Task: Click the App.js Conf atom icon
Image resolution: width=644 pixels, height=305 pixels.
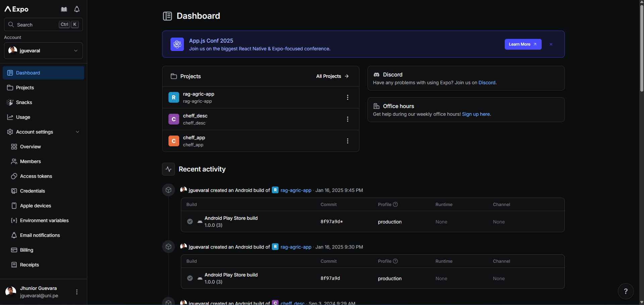Action: tap(177, 44)
